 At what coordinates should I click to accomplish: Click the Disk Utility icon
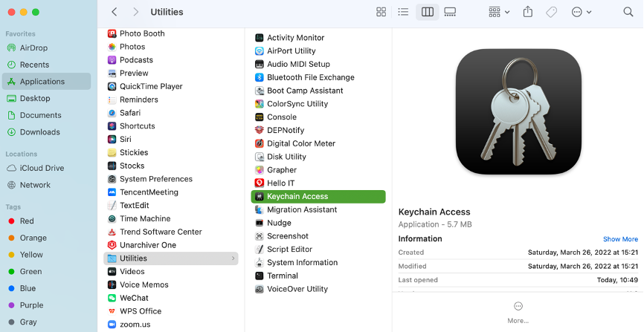(260, 157)
